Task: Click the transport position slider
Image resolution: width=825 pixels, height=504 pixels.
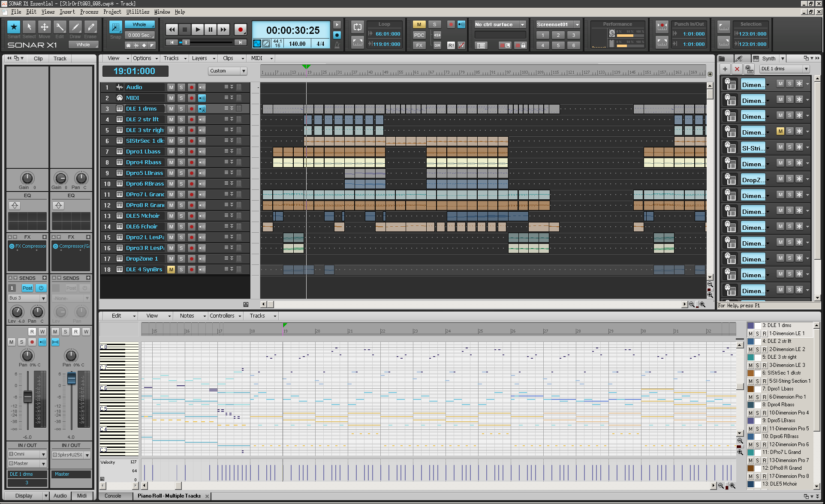Action: pyautogui.click(x=186, y=42)
